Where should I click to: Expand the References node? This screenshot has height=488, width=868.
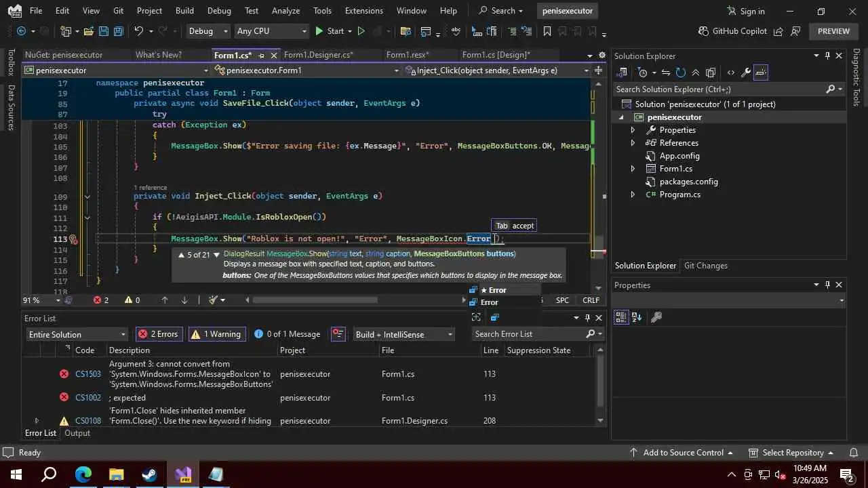633,143
